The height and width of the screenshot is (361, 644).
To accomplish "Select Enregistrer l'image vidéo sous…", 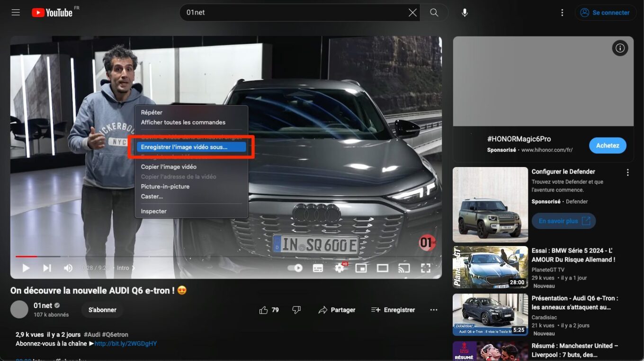I will pos(191,147).
